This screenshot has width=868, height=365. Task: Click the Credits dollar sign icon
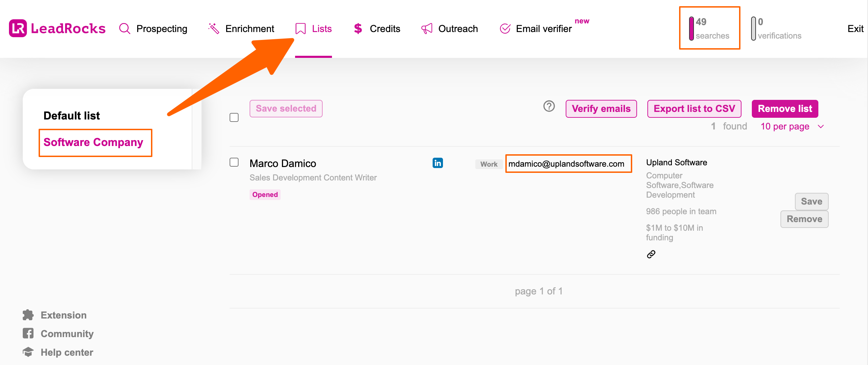pos(358,29)
